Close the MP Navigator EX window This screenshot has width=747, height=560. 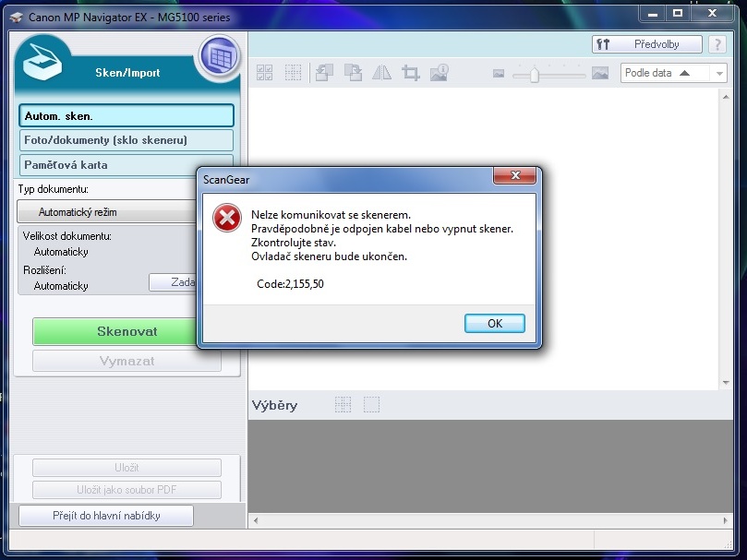point(712,13)
